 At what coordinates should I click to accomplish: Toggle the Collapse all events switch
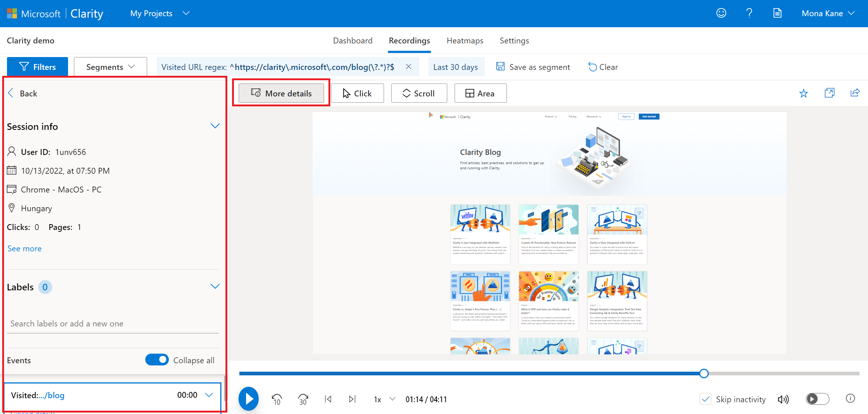tap(157, 360)
